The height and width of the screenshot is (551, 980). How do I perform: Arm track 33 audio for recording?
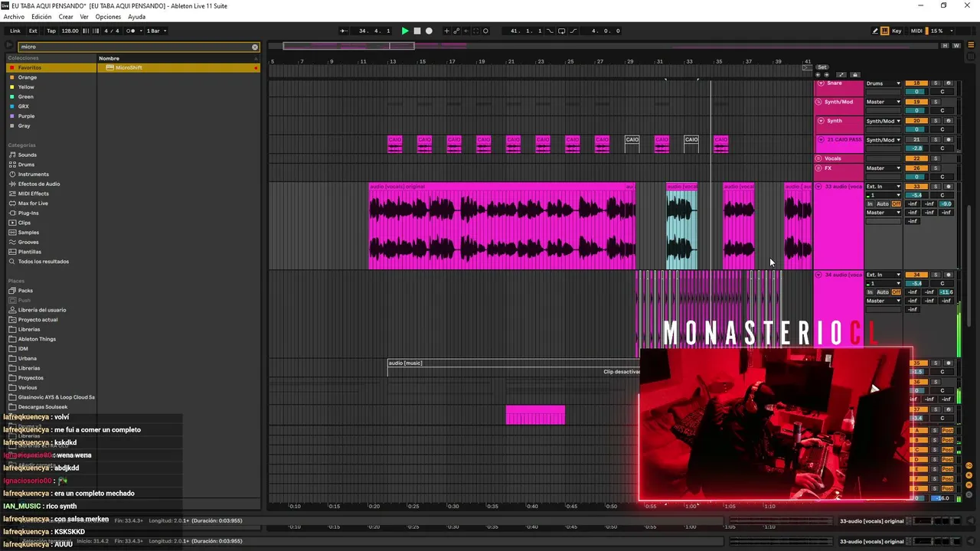948,187
